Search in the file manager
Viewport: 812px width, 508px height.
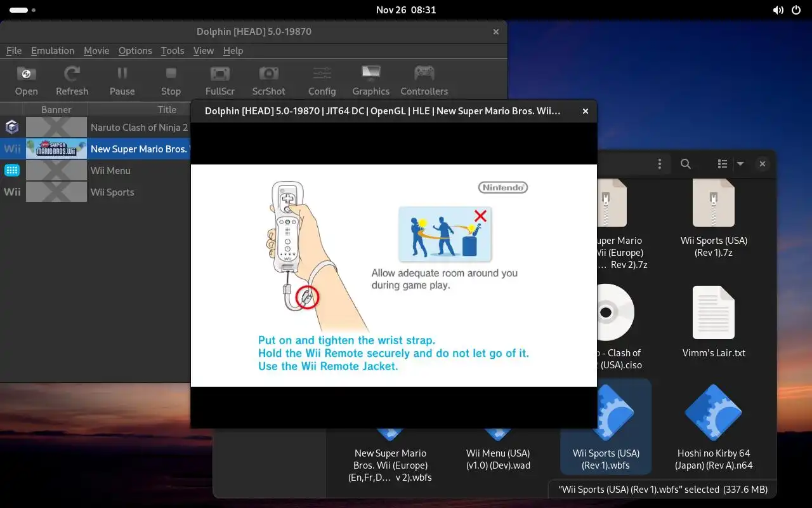[x=686, y=164]
